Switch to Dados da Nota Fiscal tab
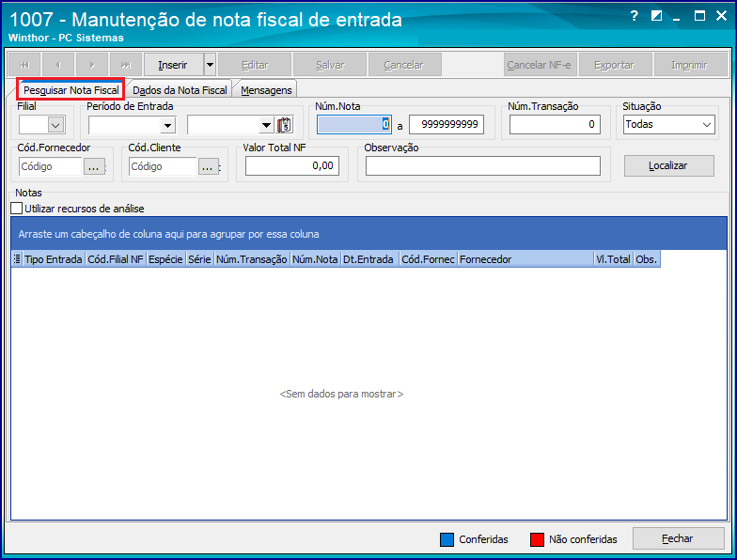This screenshot has height=560, width=737. (x=180, y=90)
